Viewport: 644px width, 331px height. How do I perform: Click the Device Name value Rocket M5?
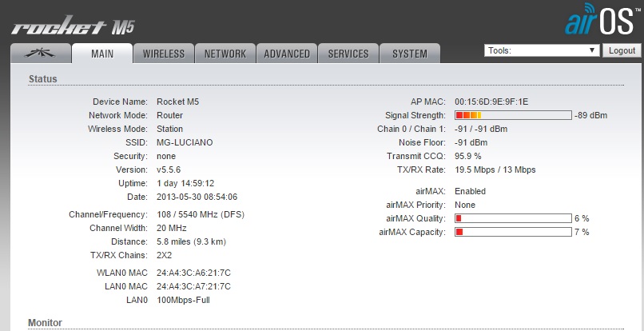(178, 102)
